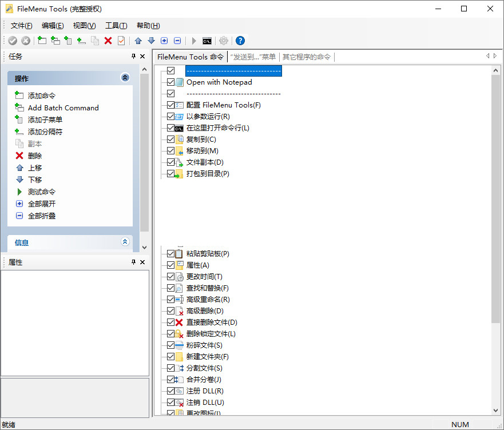This screenshot has height=430, width=504.
Task: Collapse the 信息 section chevron
Action: [x=125, y=242]
